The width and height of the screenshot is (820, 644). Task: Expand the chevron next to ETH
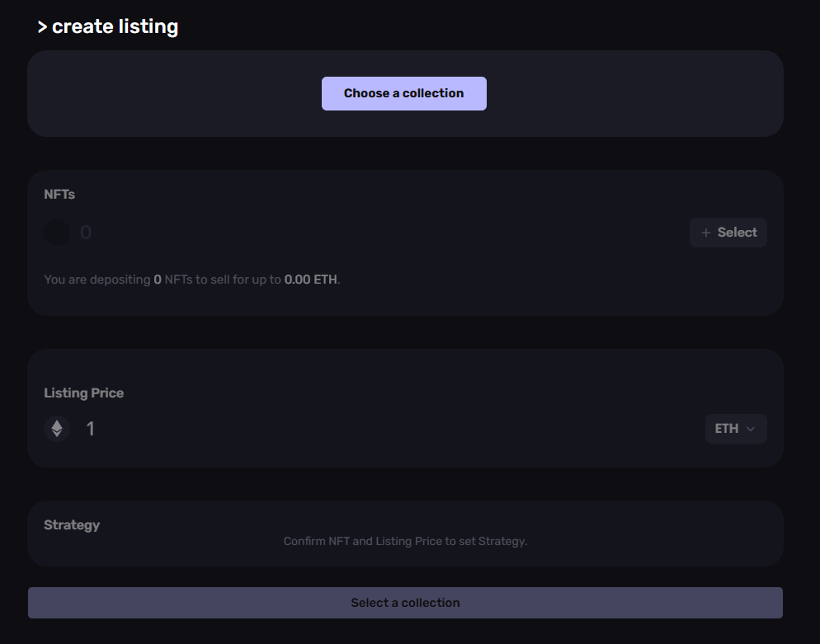click(751, 429)
